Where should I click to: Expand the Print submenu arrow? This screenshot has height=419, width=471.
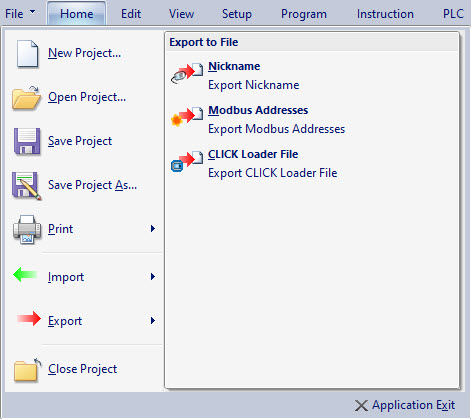pyautogui.click(x=153, y=229)
